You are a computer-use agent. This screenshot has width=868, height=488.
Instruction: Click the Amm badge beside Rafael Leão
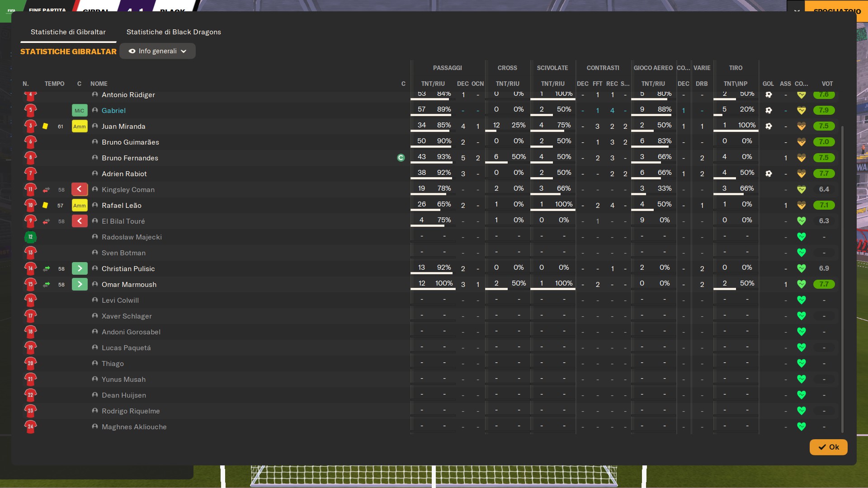[x=80, y=205]
